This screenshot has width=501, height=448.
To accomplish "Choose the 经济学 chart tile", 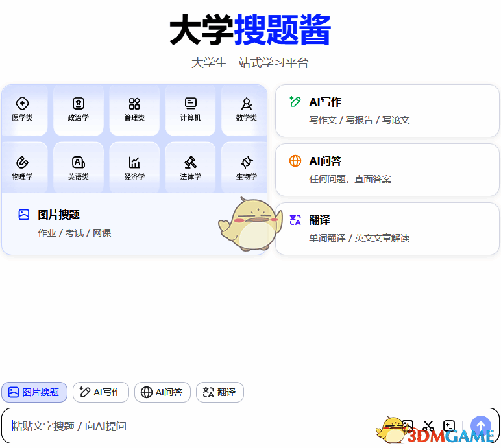I will coord(134,168).
